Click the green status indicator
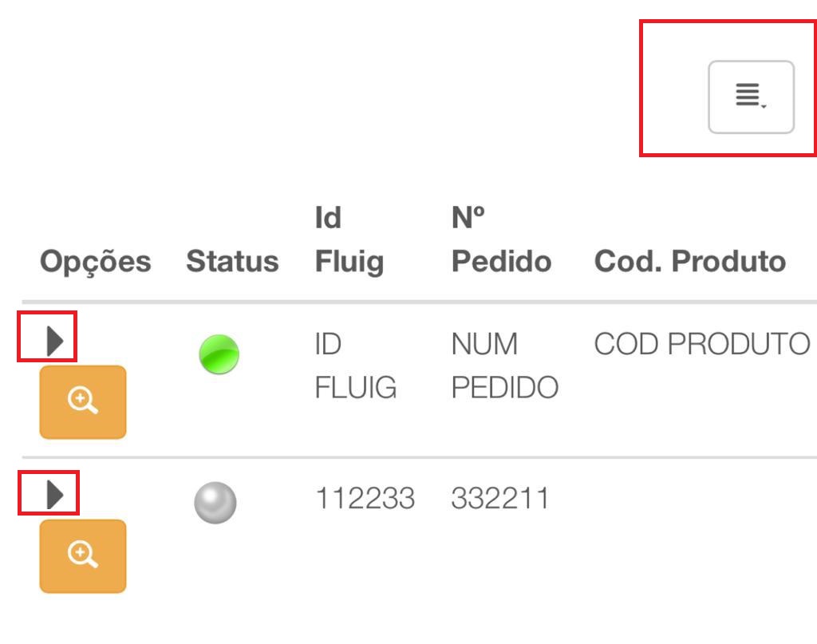The image size is (817, 644). tap(219, 354)
